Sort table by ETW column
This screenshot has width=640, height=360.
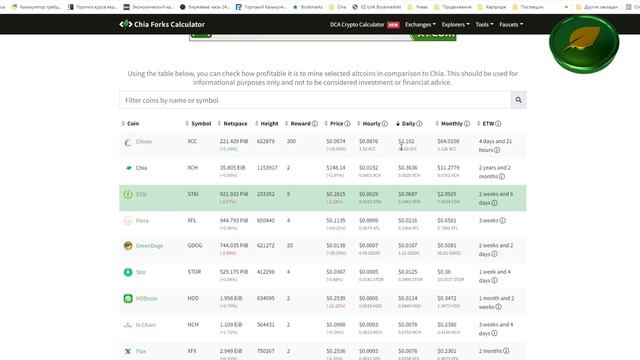tap(486, 124)
